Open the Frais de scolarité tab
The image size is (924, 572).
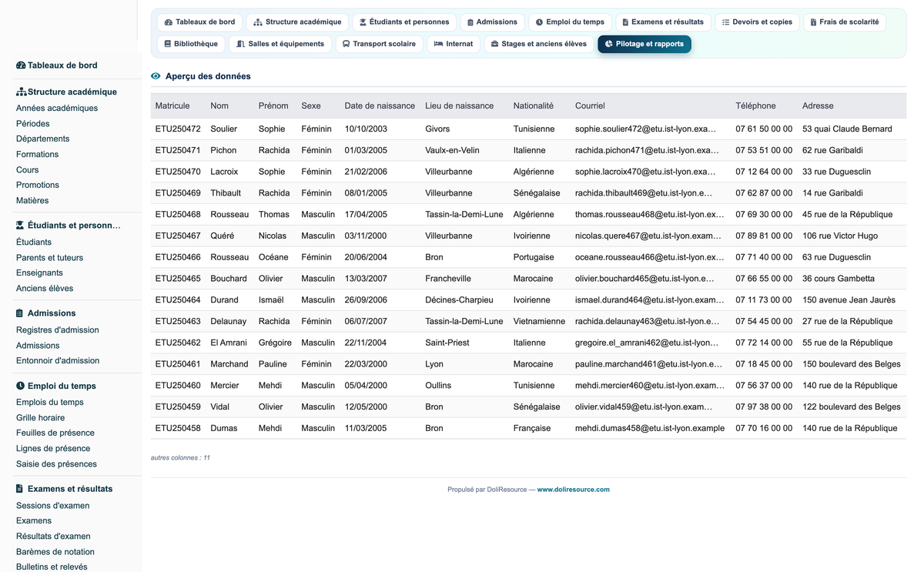coord(844,22)
